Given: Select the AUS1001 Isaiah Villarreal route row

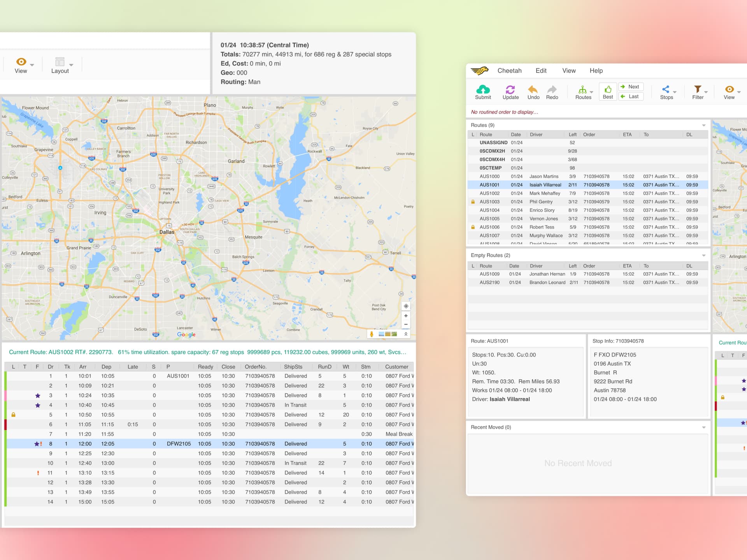Looking at the screenshot, I should click(x=587, y=185).
